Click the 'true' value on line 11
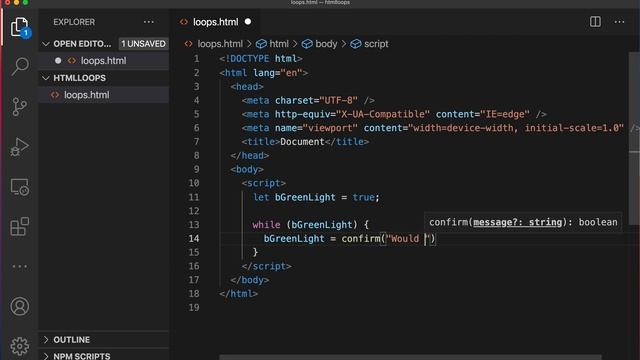 [363, 197]
